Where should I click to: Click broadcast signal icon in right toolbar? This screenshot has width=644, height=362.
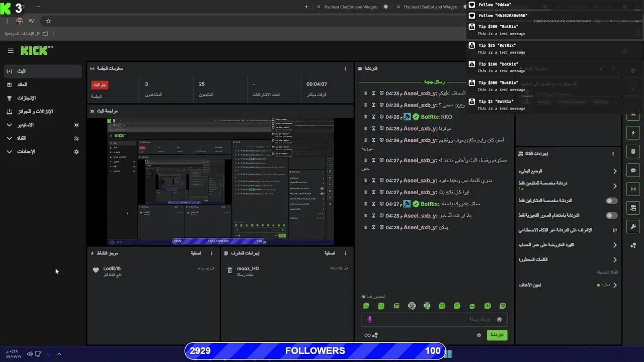point(633,189)
